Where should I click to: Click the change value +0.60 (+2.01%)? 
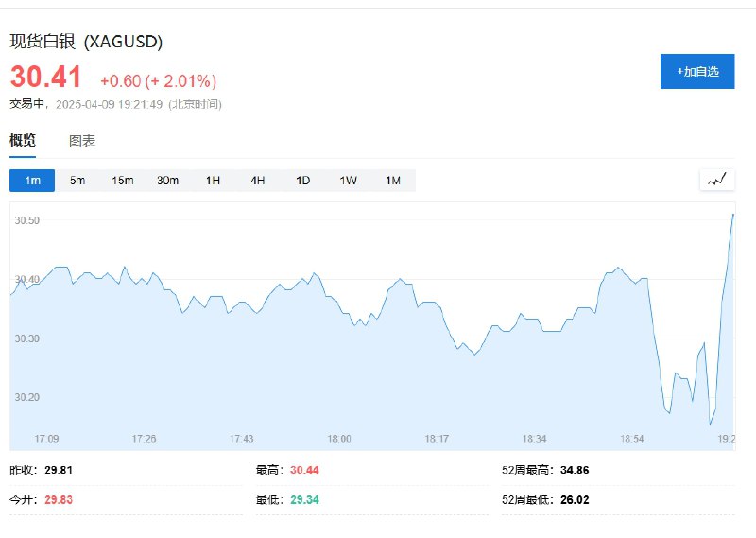coord(158,80)
